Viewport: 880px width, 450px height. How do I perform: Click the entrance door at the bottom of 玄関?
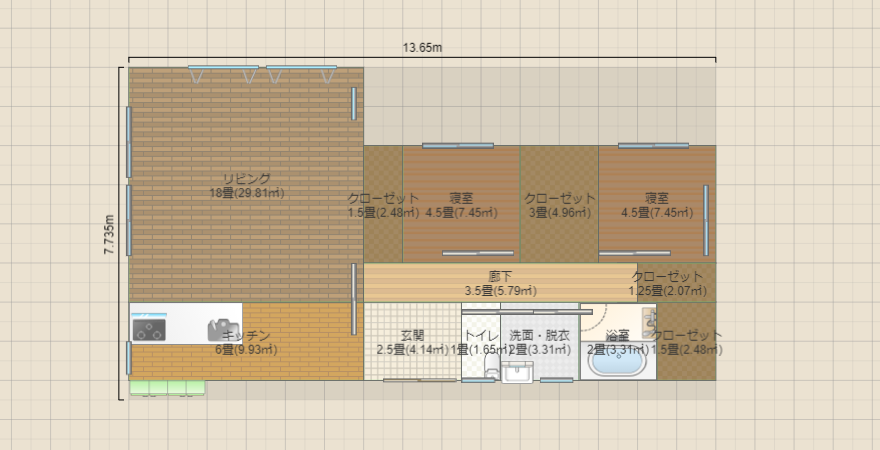click(x=420, y=380)
